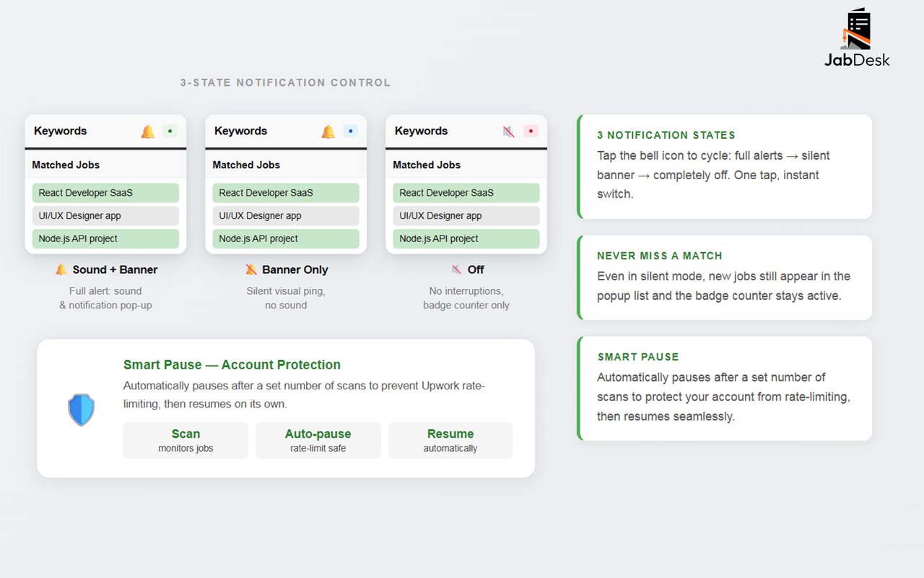Click the JabDesk logo
This screenshot has height=578, width=924.
[857, 38]
